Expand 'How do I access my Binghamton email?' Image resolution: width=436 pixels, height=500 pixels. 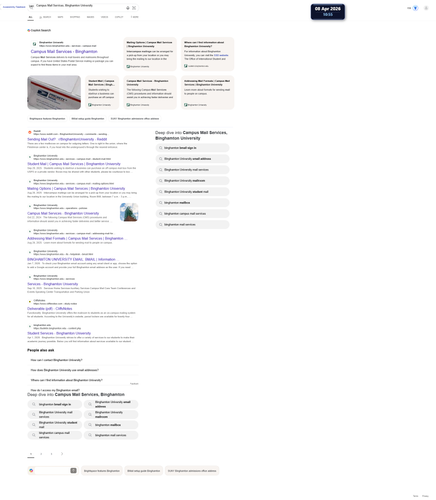[83, 390]
